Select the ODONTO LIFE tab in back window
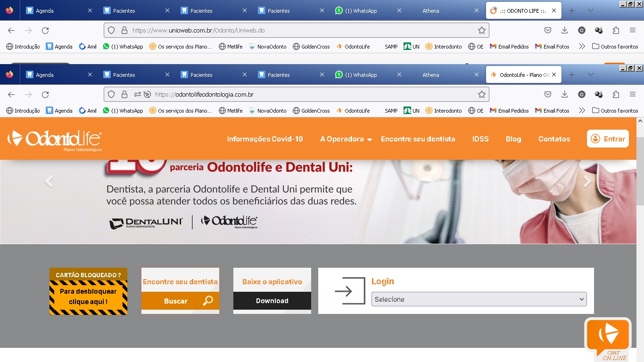The width and height of the screenshot is (644, 362). [523, 11]
